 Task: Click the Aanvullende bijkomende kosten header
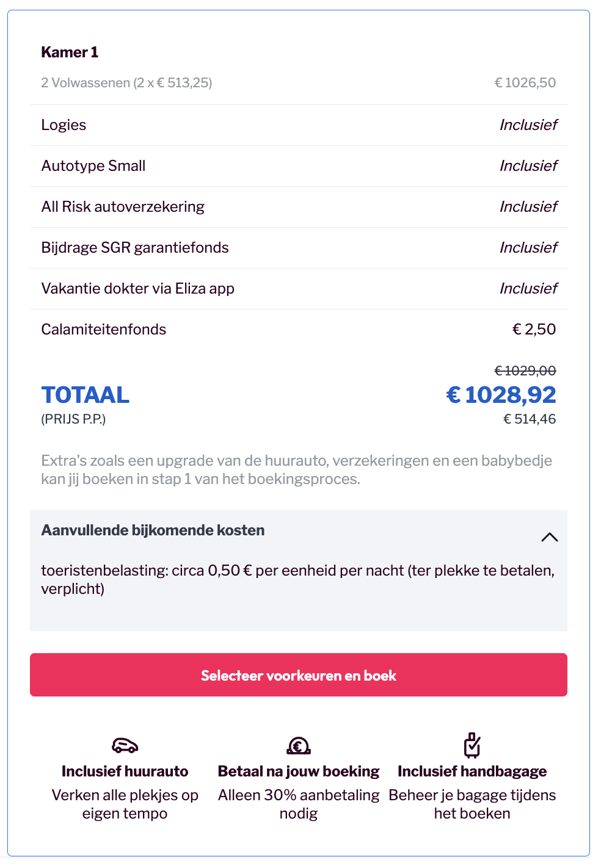tap(299, 530)
